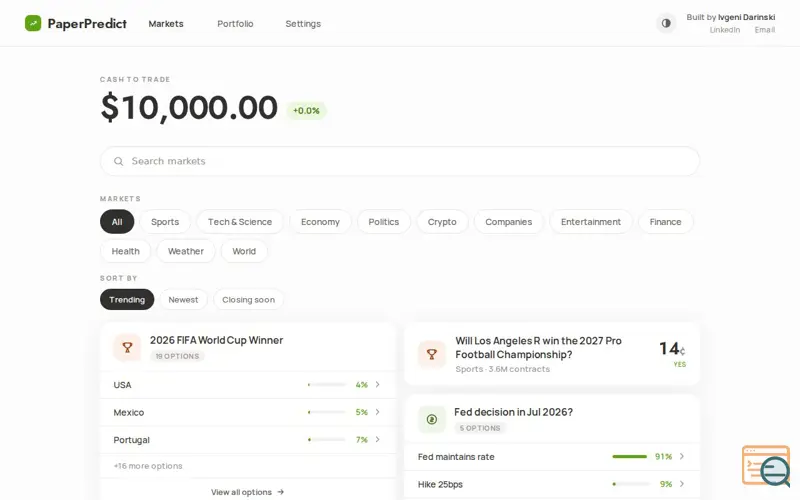Image resolution: width=800 pixels, height=500 pixels.
Task: Filter markets by Crypto
Action: point(442,222)
